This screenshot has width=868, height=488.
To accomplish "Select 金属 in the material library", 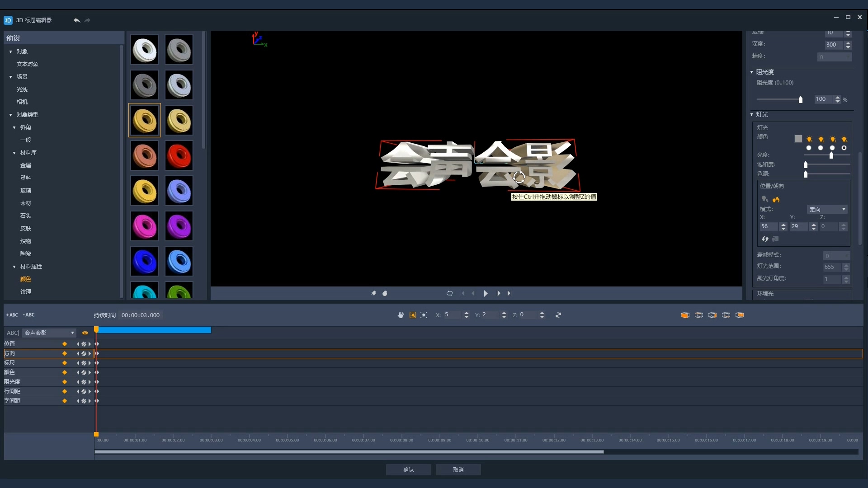I will click(26, 165).
